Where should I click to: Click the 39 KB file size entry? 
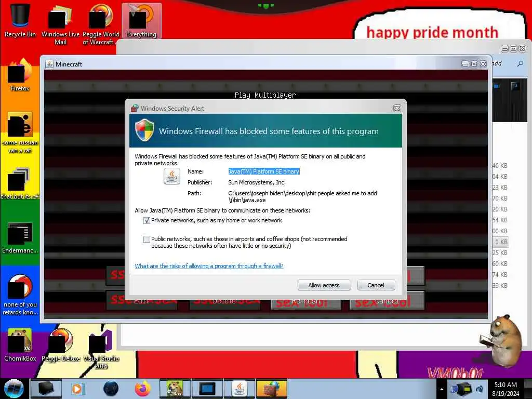click(x=500, y=286)
